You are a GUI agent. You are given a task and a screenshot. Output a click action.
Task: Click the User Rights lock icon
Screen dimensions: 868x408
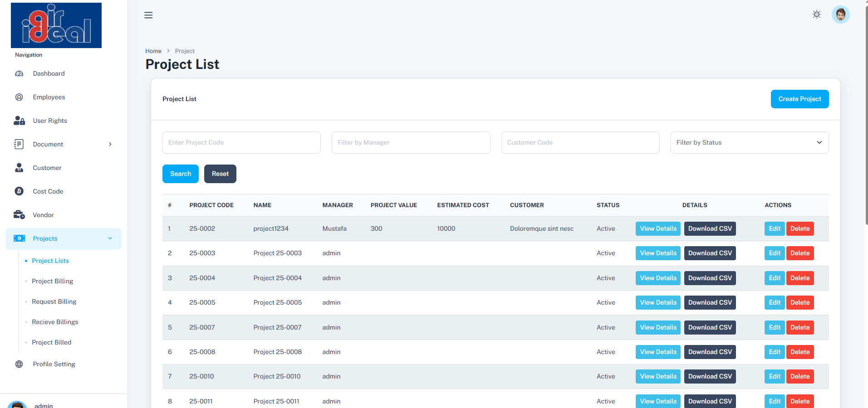point(19,121)
